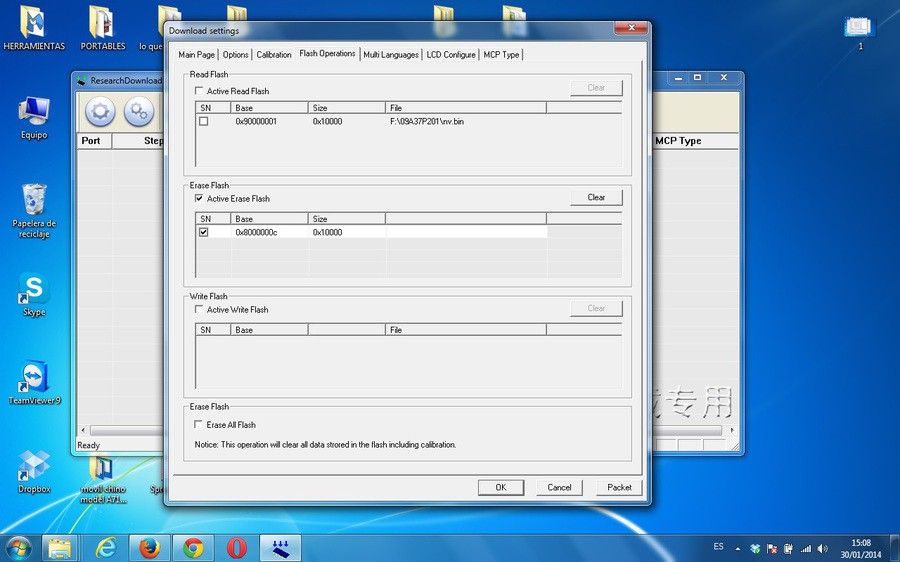Click the single-gear settings icon in ResearchDownload
The width and height of the screenshot is (900, 562).
[x=100, y=111]
